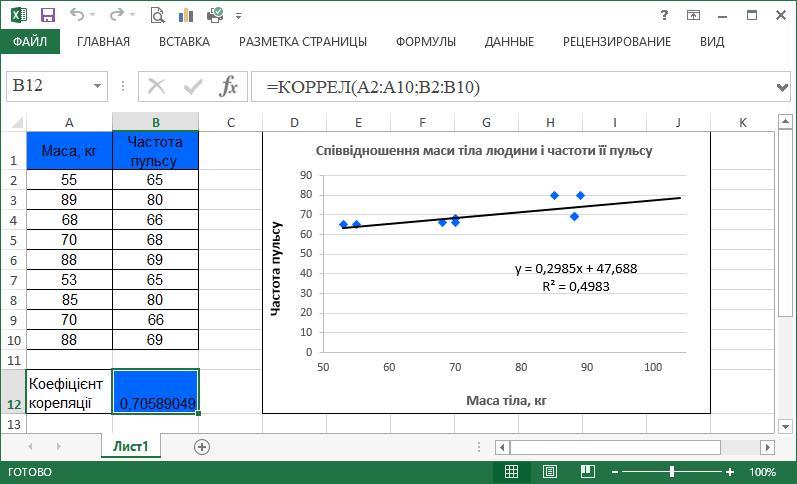This screenshot has width=797, height=484.
Task: Open the ФОРМУЛЫ ribbon tab
Action: tap(426, 42)
